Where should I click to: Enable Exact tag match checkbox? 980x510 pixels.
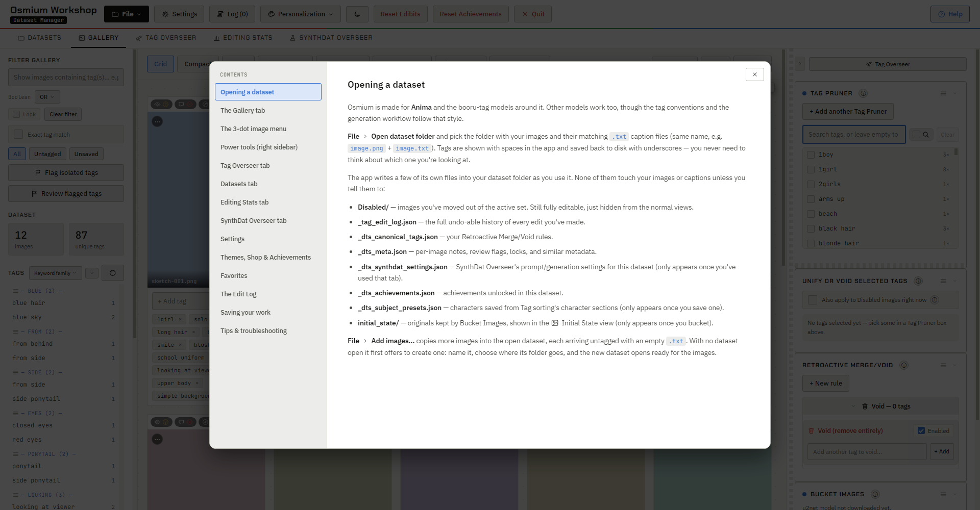click(x=18, y=134)
